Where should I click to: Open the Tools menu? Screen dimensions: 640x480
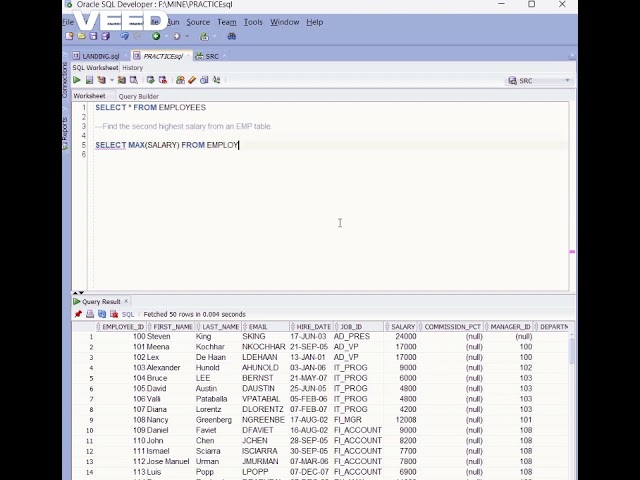[x=253, y=22]
